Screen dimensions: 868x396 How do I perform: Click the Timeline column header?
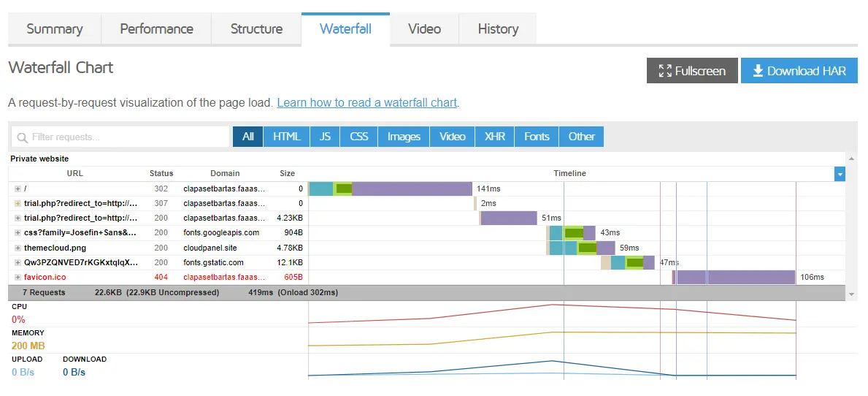click(569, 173)
